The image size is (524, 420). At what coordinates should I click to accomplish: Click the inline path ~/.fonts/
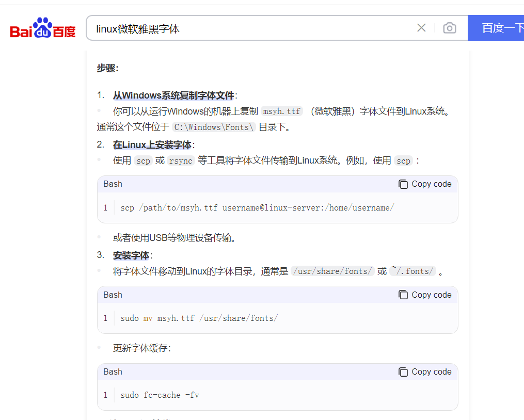coord(412,271)
